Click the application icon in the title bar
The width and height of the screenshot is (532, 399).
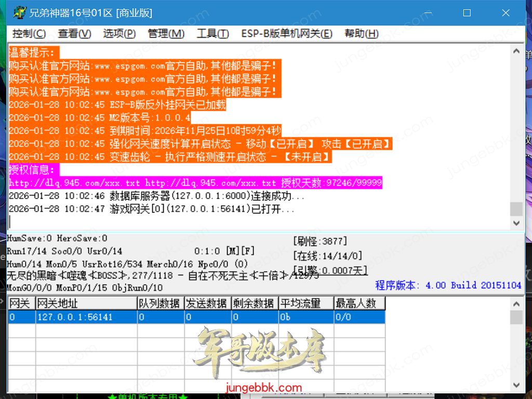[20, 12]
